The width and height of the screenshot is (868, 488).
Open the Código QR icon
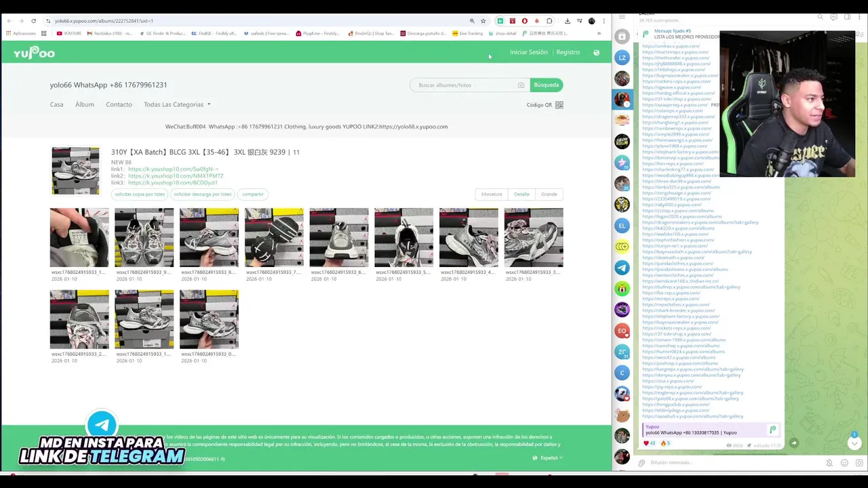click(x=559, y=104)
